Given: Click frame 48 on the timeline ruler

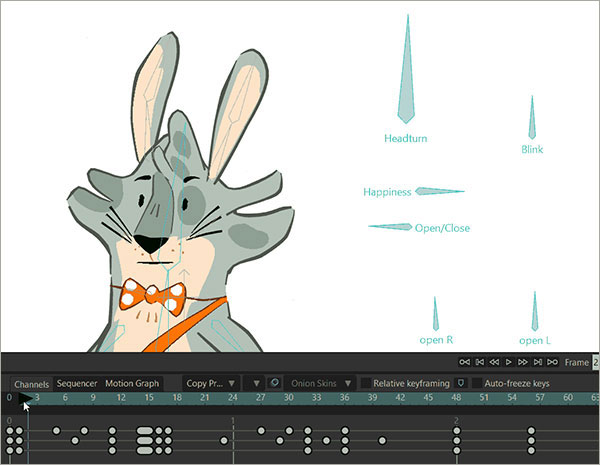Looking at the screenshot, I should [x=456, y=398].
